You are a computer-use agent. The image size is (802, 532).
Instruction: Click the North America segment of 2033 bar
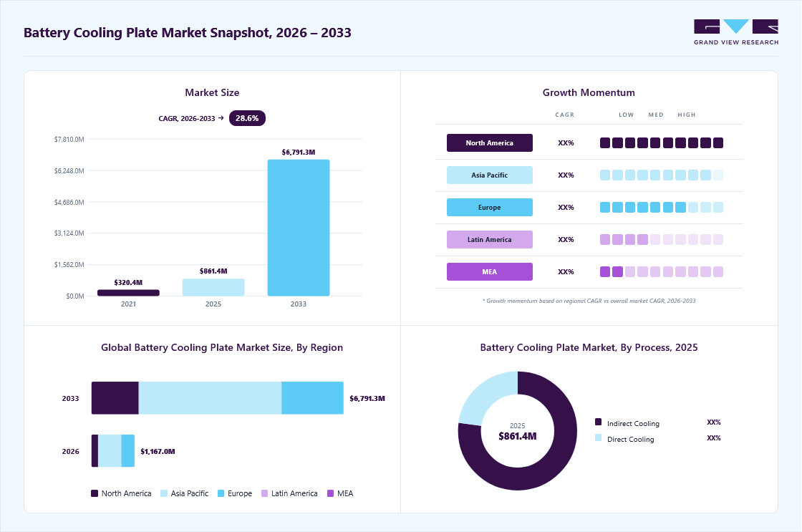(x=115, y=398)
